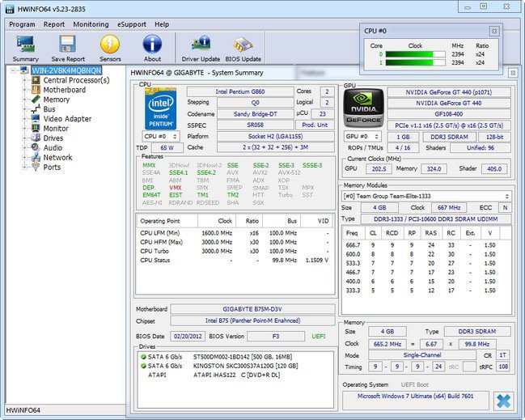Click the Intel Pentium G860 name field

point(240,91)
